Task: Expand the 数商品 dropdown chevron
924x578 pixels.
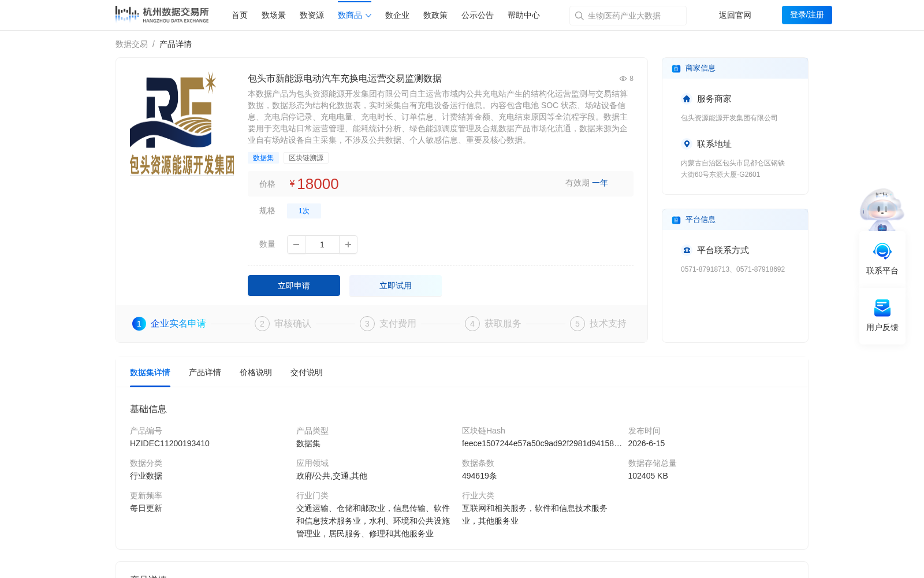Action: (x=368, y=16)
